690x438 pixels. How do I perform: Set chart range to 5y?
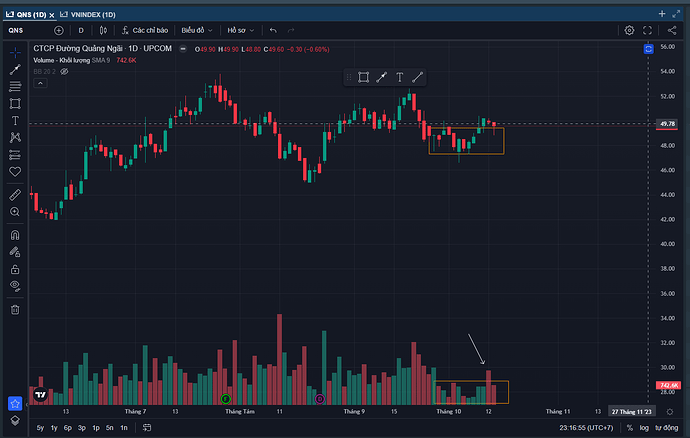tap(40, 428)
